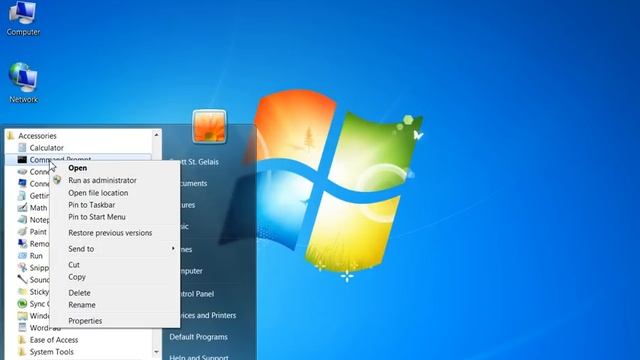
Task: Click the Command Prompt black icon
Action: click(22, 160)
